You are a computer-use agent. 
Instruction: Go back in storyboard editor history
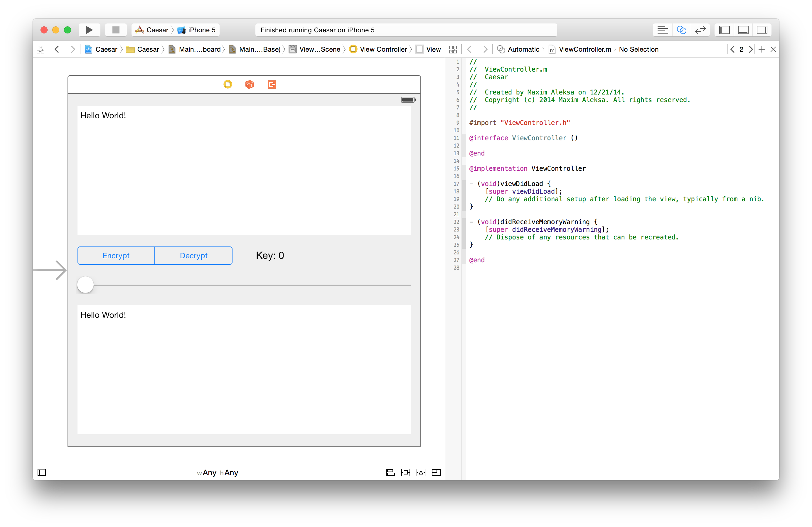(57, 50)
